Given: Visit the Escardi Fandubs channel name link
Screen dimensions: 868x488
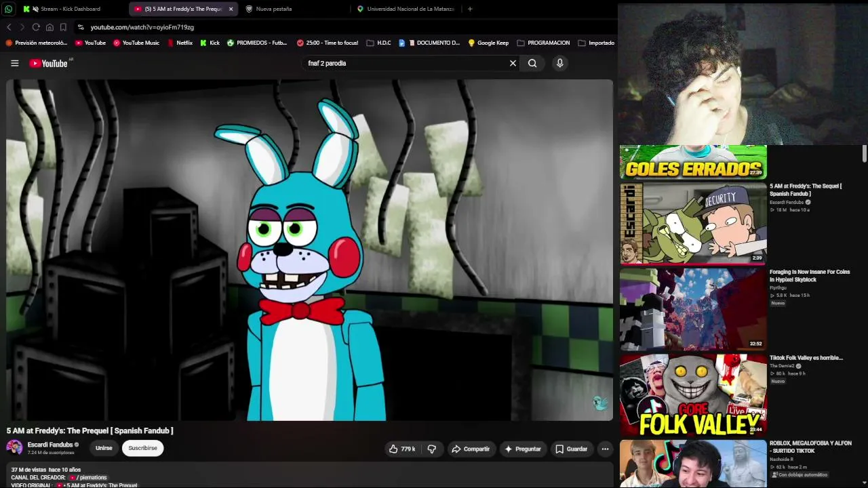Looking at the screenshot, I should click(x=50, y=445).
